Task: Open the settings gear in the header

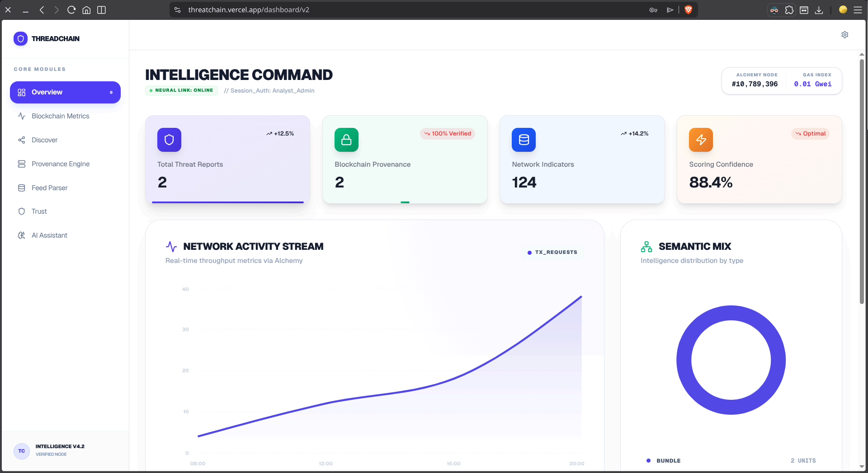Action: pyautogui.click(x=844, y=35)
